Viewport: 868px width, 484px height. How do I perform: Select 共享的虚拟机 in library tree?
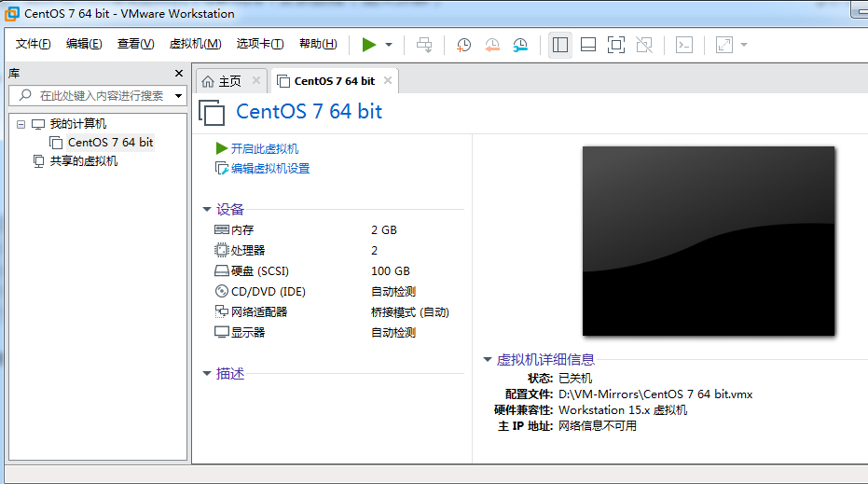[84, 161]
